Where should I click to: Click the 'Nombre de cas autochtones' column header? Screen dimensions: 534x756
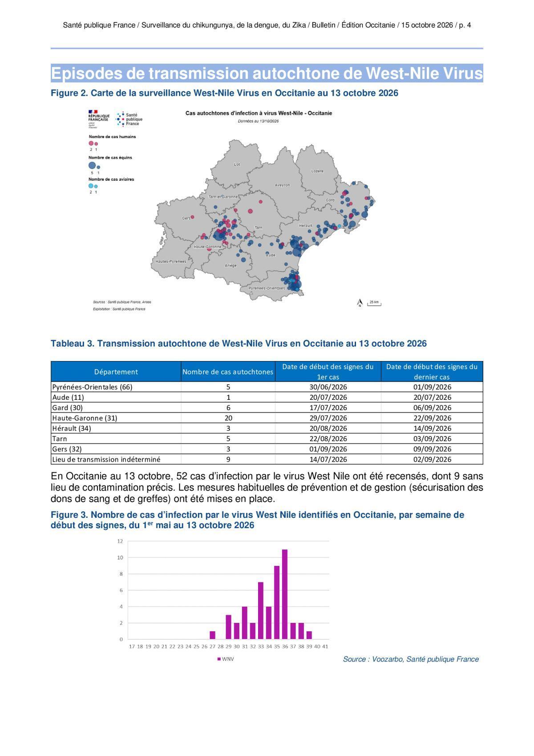pyautogui.click(x=228, y=372)
